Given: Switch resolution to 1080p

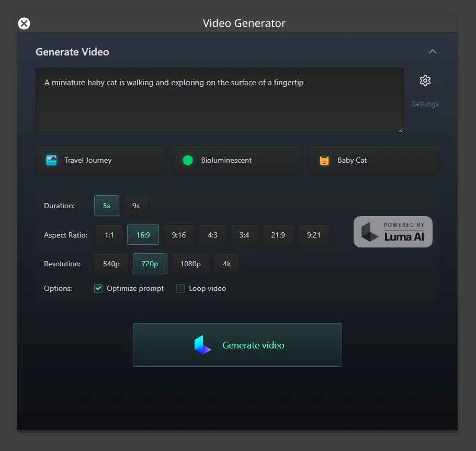Looking at the screenshot, I should click(190, 264).
